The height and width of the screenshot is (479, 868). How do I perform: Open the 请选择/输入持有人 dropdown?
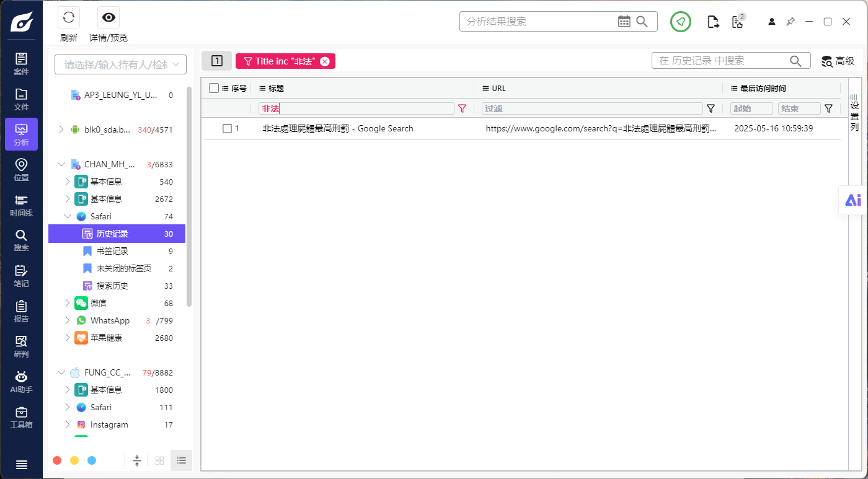coord(120,64)
